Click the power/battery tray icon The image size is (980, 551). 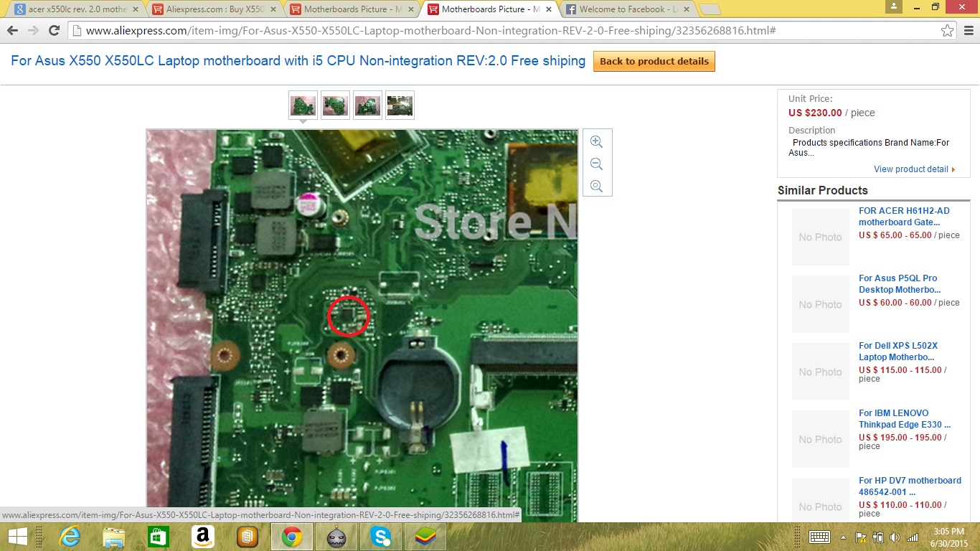[x=878, y=537]
